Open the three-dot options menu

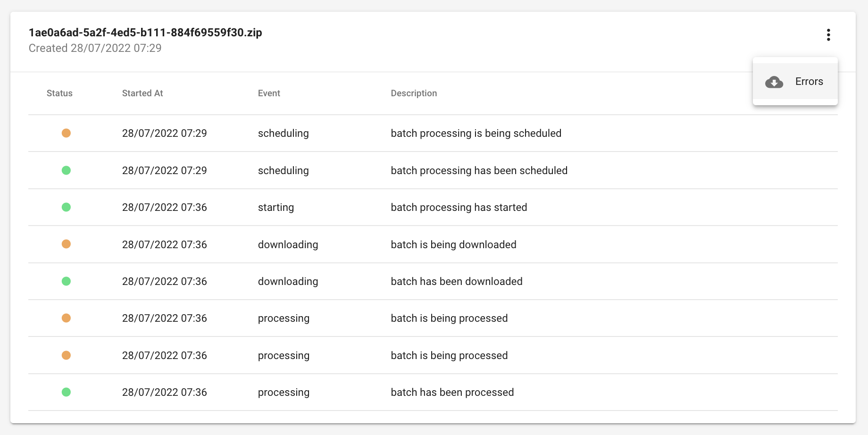(x=828, y=35)
